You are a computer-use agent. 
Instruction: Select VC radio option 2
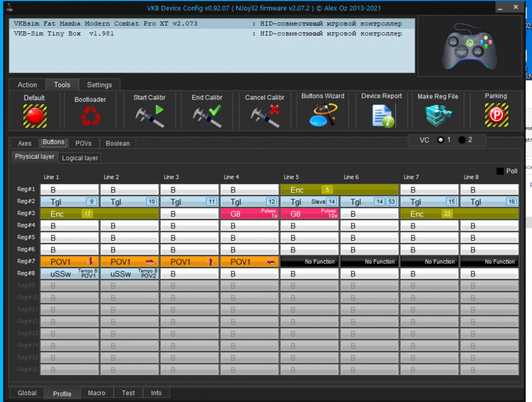[x=462, y=140]
